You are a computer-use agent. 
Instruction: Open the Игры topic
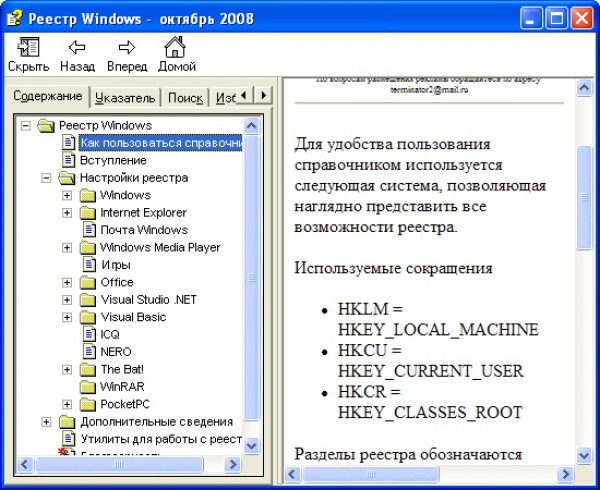tap(116, 264)
